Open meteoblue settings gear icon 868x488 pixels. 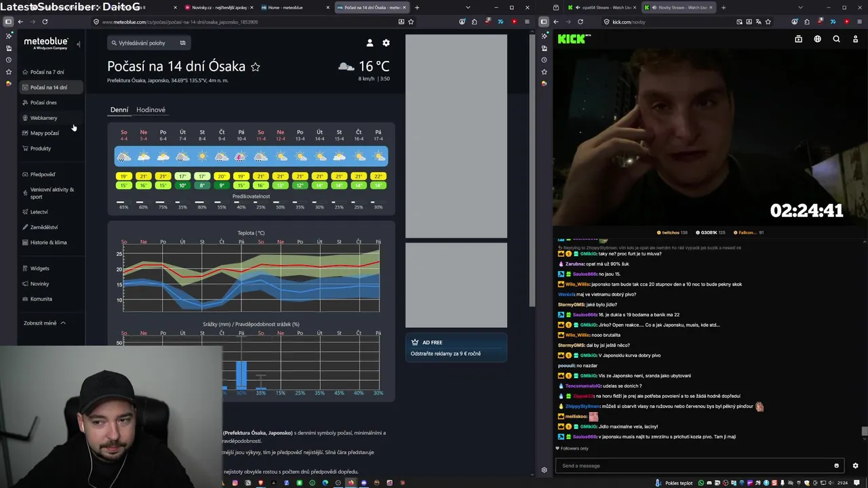(x=386, y=43)
